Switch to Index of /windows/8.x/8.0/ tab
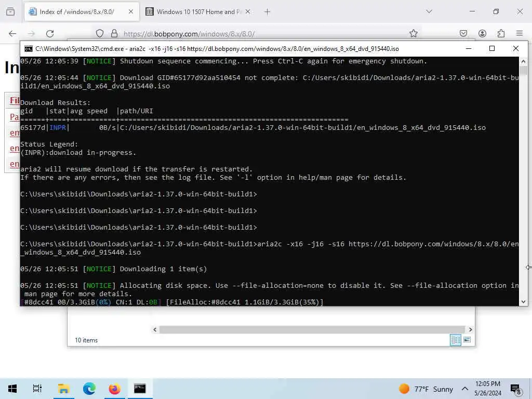 [x=82, y=12]
